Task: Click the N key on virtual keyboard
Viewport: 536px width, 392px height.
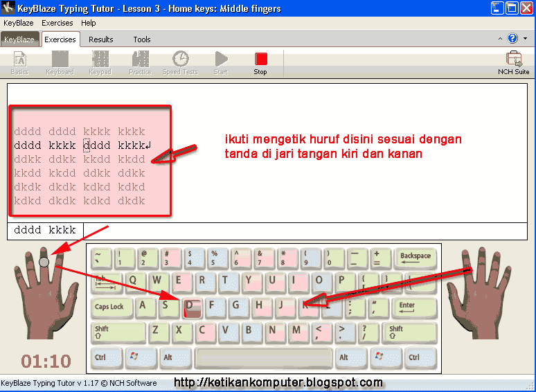Action: click(274, 332)
